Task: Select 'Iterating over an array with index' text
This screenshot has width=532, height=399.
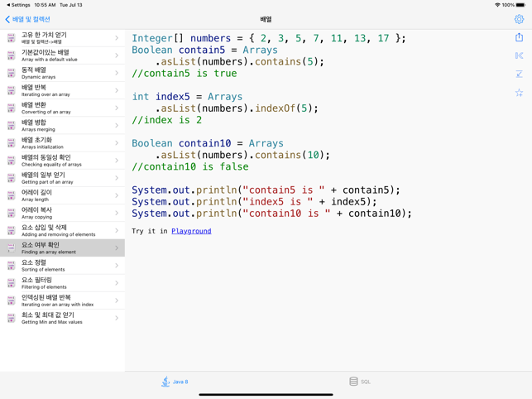Action: coord(57,305)
